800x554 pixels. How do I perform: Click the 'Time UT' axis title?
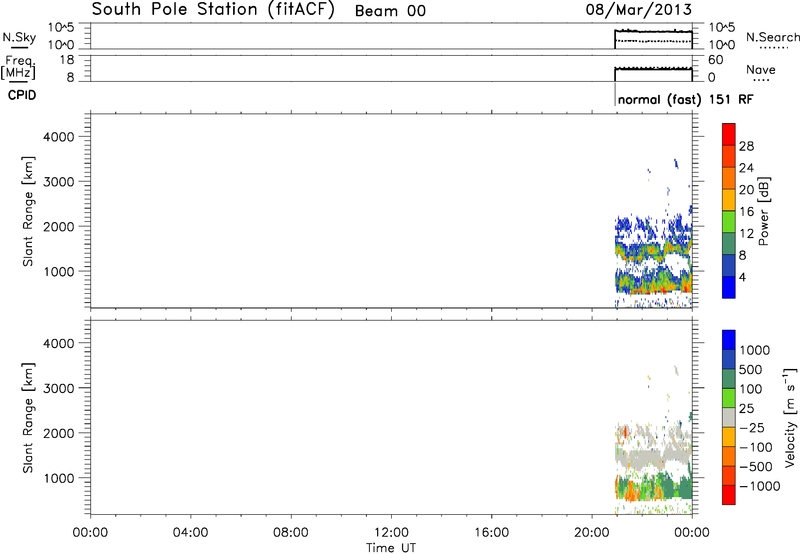pyautogui.click(x=391, y=548)
